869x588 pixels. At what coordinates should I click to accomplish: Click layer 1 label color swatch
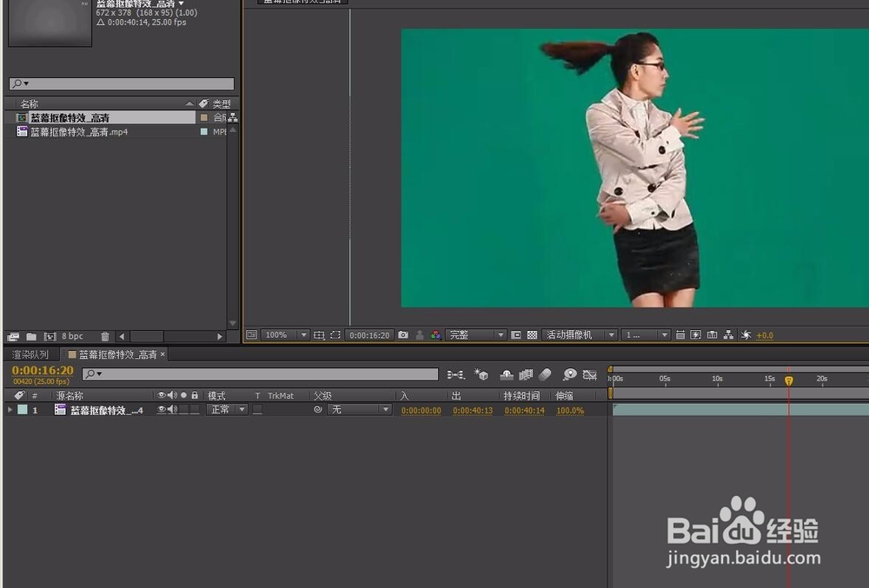(x=23, y=410)
